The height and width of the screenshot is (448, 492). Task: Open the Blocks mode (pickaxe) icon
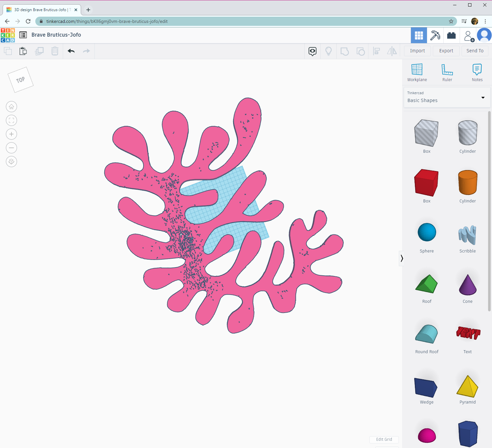435,35
